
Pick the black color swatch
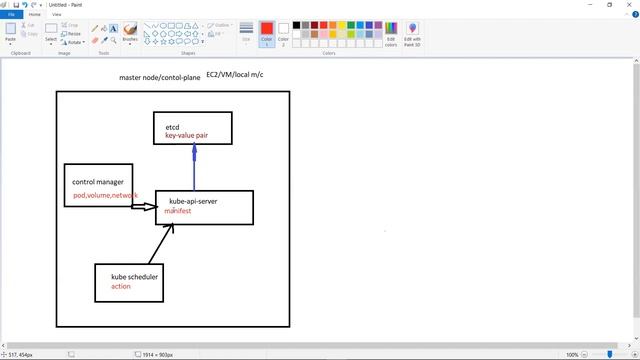point(296,25)
